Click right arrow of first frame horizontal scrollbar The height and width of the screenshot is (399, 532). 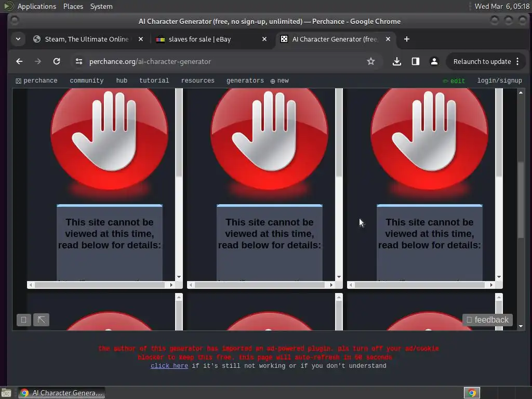pyautogui.click(x=171, y=285)
